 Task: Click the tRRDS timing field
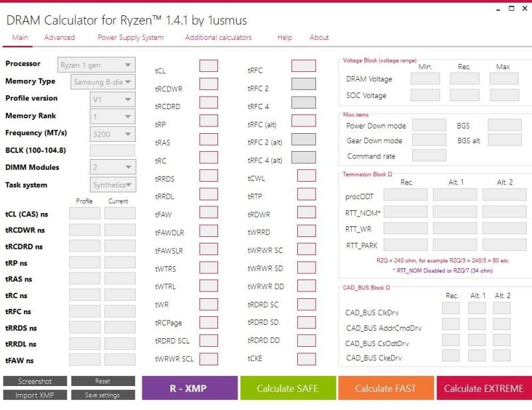pos(209,176)
